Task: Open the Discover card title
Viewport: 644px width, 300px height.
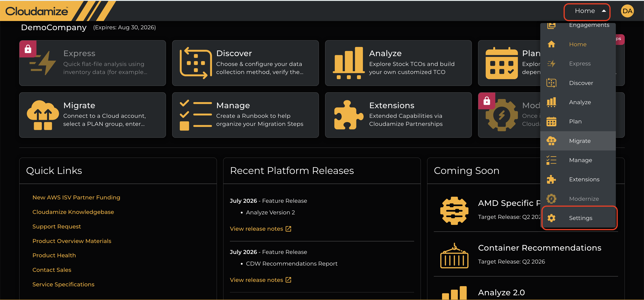Action: (234, 53)
